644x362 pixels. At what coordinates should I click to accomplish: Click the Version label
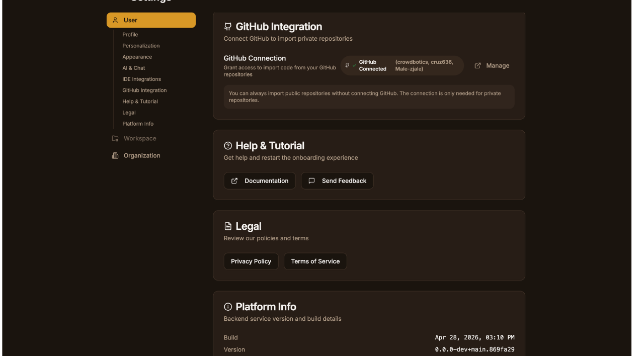234,349
